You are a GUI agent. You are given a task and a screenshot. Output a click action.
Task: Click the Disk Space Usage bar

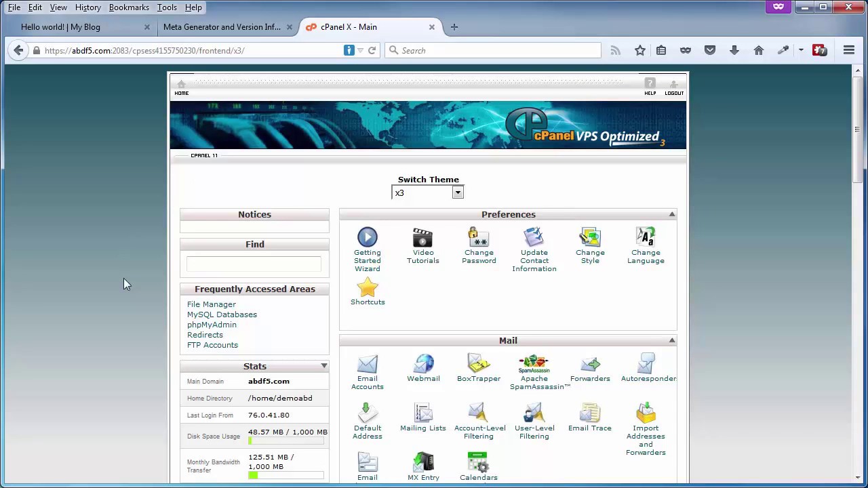point(285,441)
